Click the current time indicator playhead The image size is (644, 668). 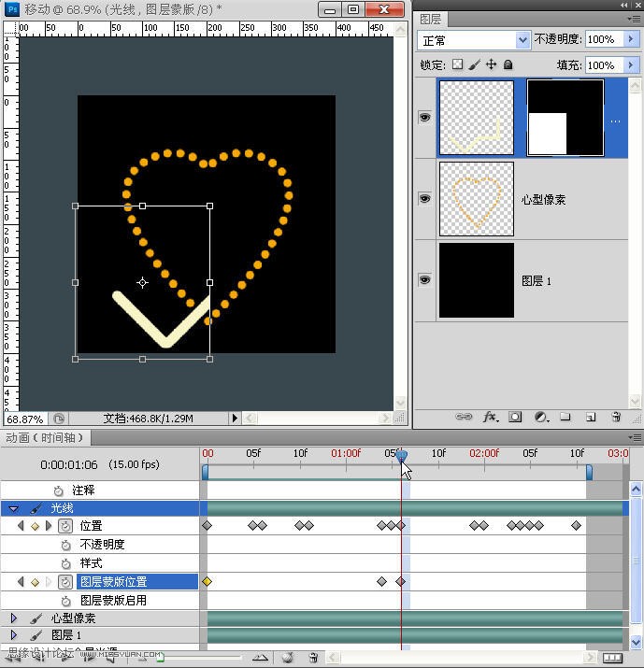coord(401,456)
